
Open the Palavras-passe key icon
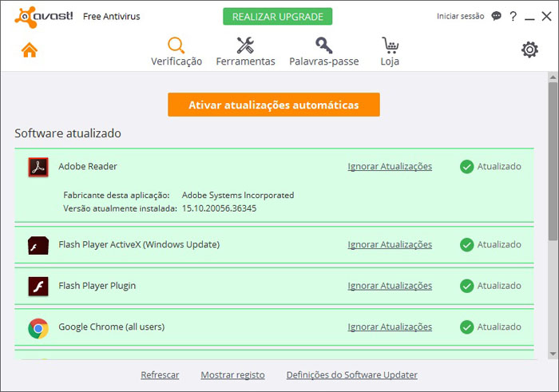[323, 46]
